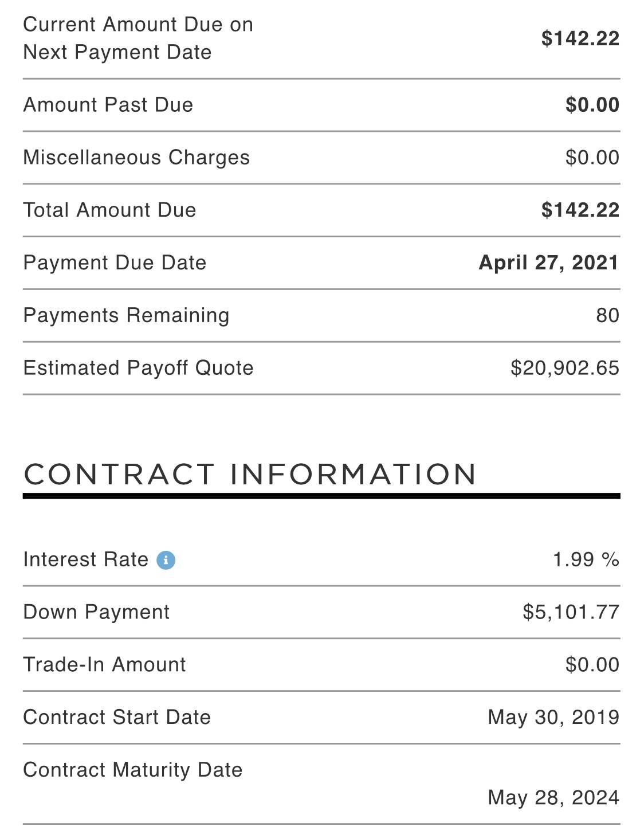The height and width of the screenshot is (830, 644).
Task: Select the Interest Rate label
Action: (86, 559)
